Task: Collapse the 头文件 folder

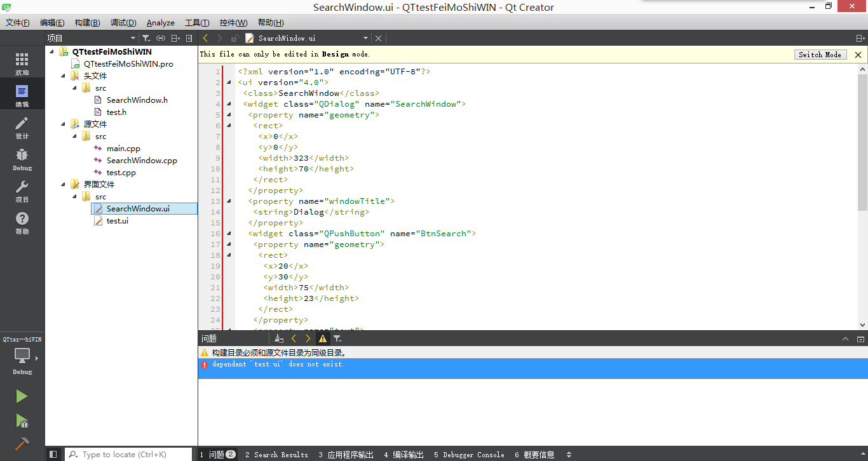Action: pos(64,76)
